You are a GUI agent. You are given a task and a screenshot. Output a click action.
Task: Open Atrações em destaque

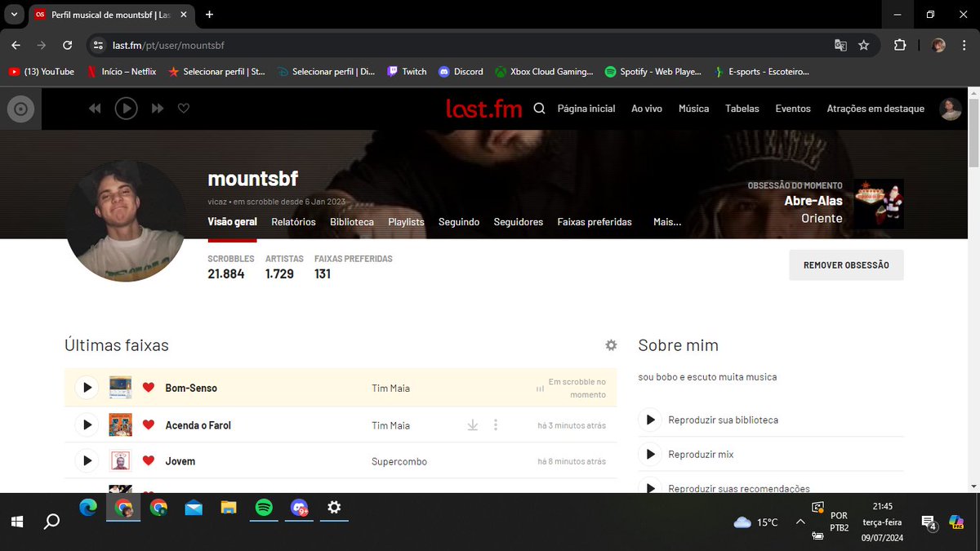pyautogui.click(x=875, y=109)
